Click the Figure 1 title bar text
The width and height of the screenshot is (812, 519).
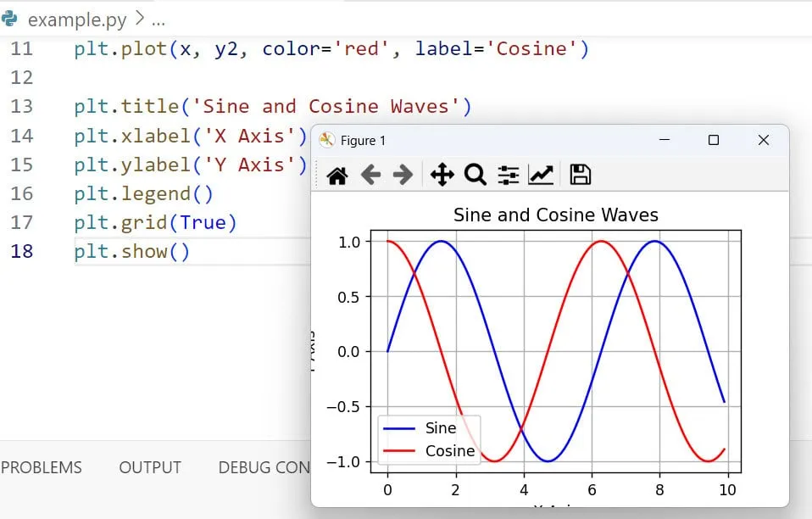363,141
